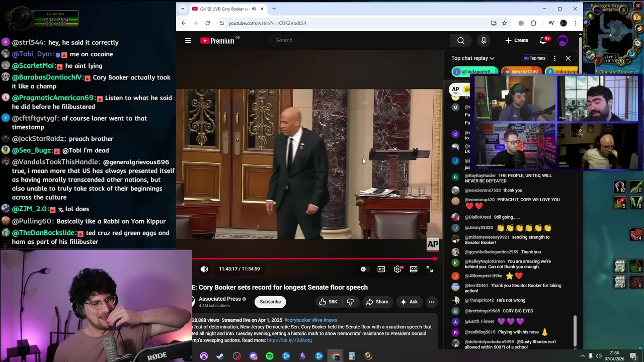Like the video with 98K thumbs-up
Screen dimensions: 644x362
click(328, 302)
